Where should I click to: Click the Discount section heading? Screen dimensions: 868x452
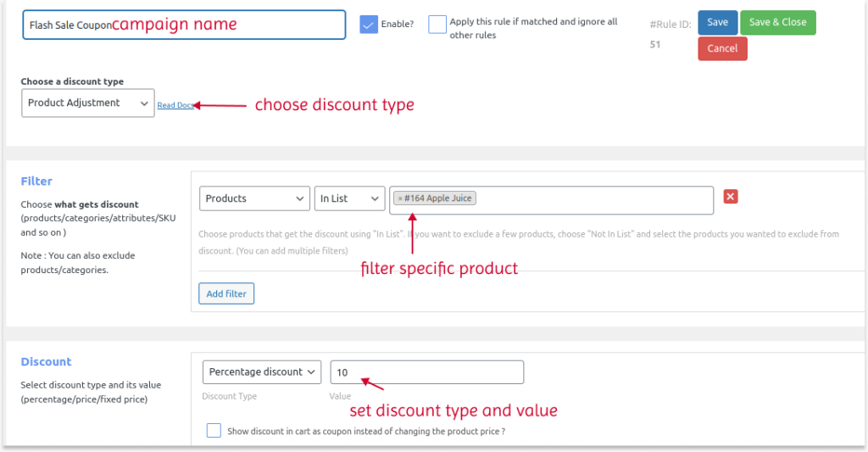coord(46,362)
